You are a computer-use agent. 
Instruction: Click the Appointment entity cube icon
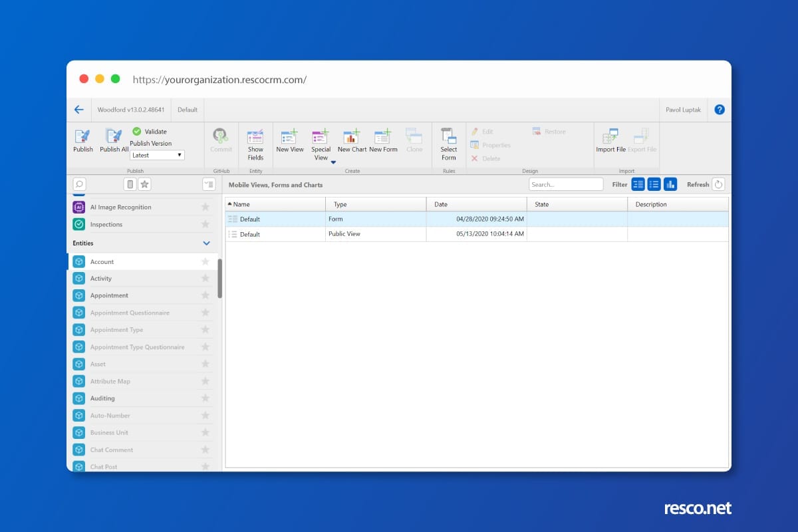78,295
